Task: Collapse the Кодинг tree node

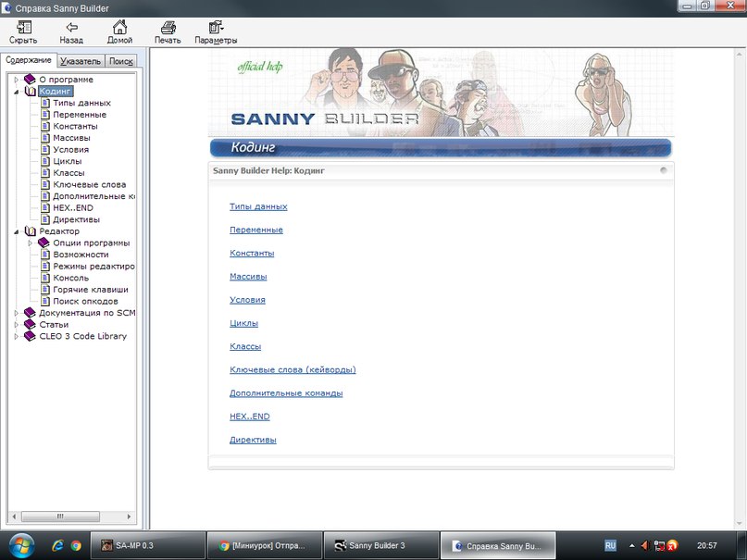Action: point(17,92)
